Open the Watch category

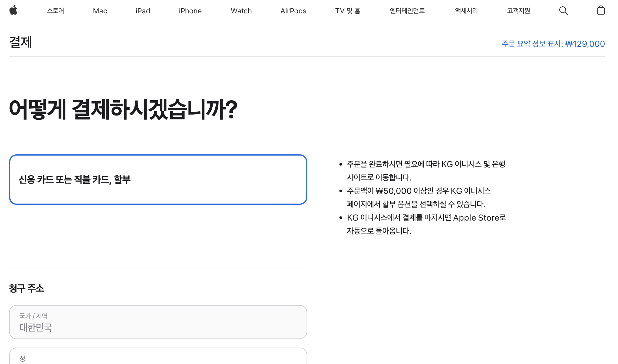coord(241,11)
